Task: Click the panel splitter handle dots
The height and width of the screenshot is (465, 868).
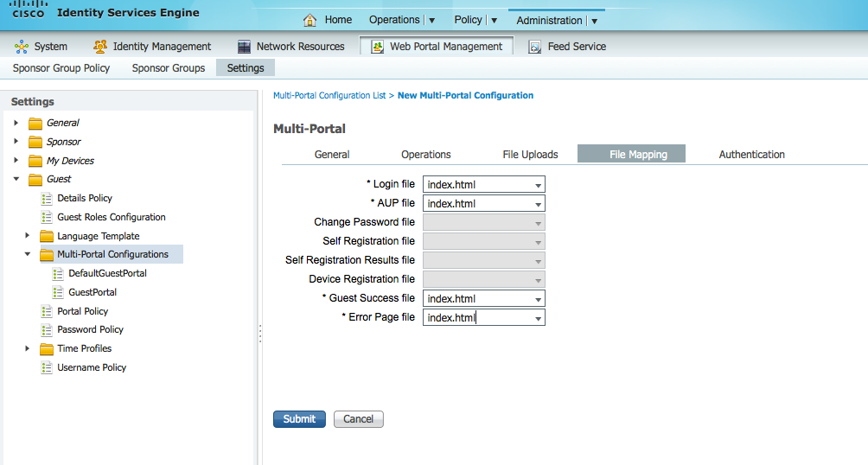Action: [259, 334]
